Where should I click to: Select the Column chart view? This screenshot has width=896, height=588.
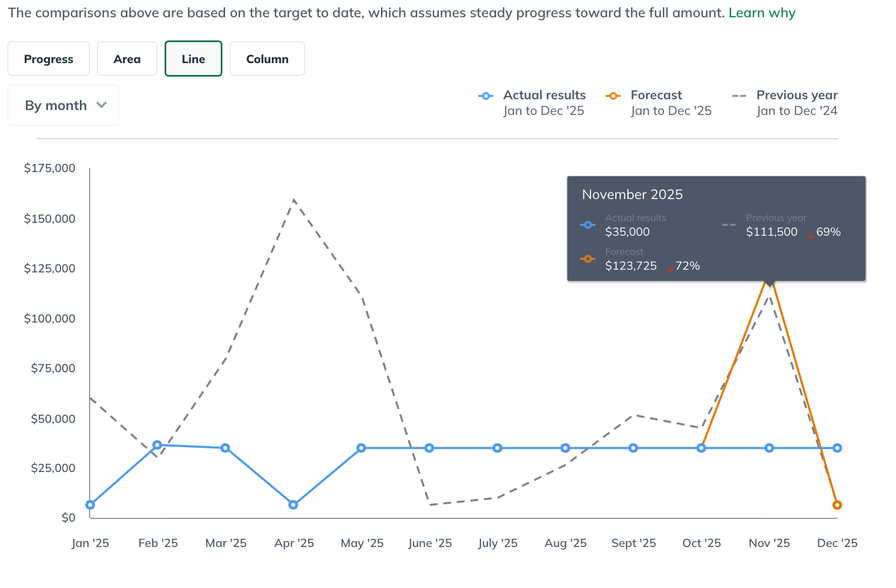coord(267,59)
